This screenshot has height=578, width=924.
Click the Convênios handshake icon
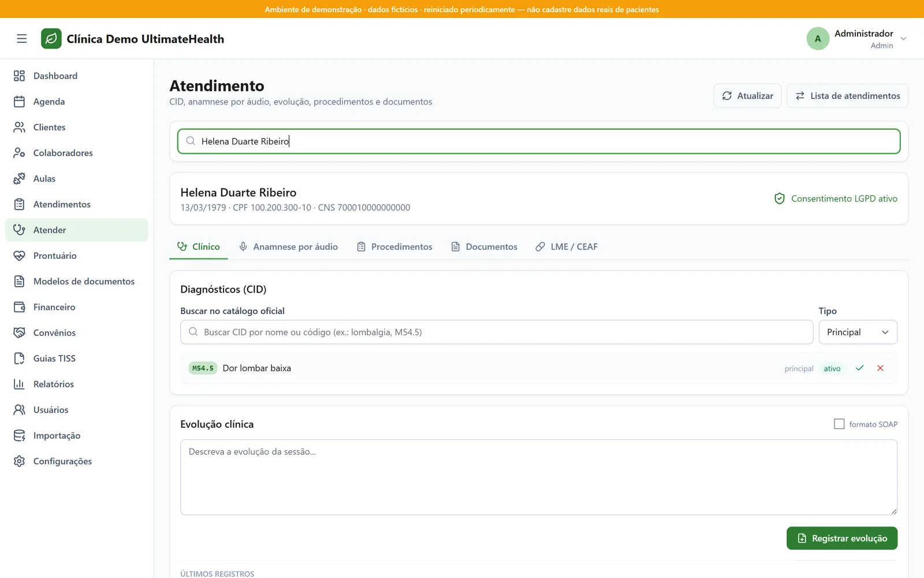20,333
